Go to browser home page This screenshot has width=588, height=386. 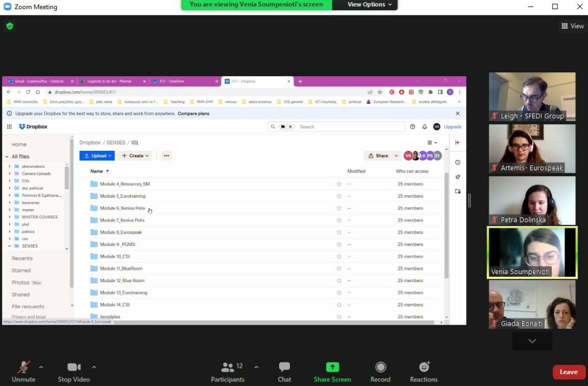(38, 92)
